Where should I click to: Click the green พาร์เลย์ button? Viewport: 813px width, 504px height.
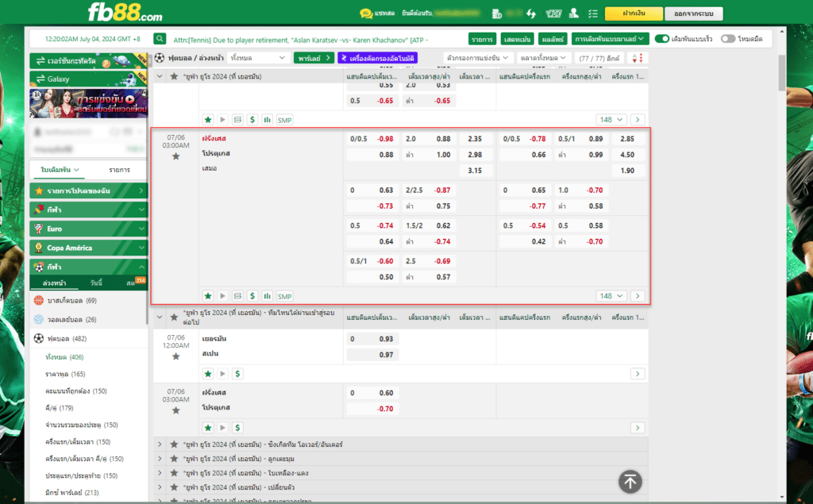[314, 58]
